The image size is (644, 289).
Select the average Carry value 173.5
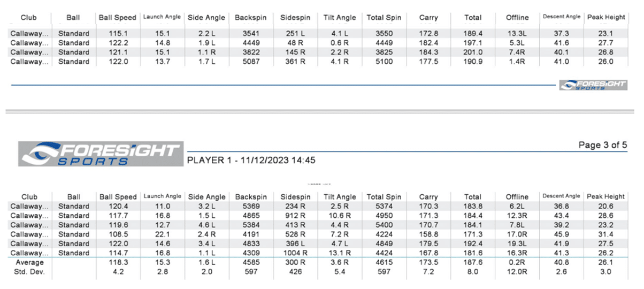(x=428, y=262)
